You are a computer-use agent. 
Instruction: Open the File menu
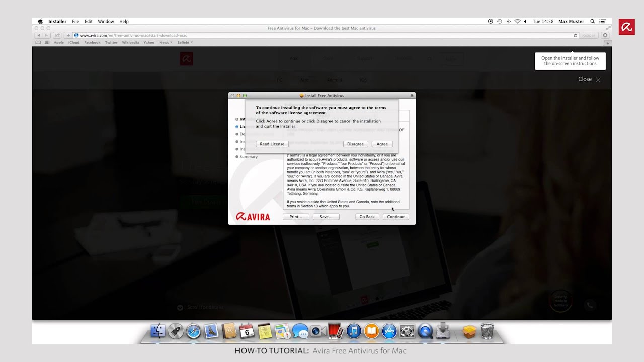pos(75,21)
